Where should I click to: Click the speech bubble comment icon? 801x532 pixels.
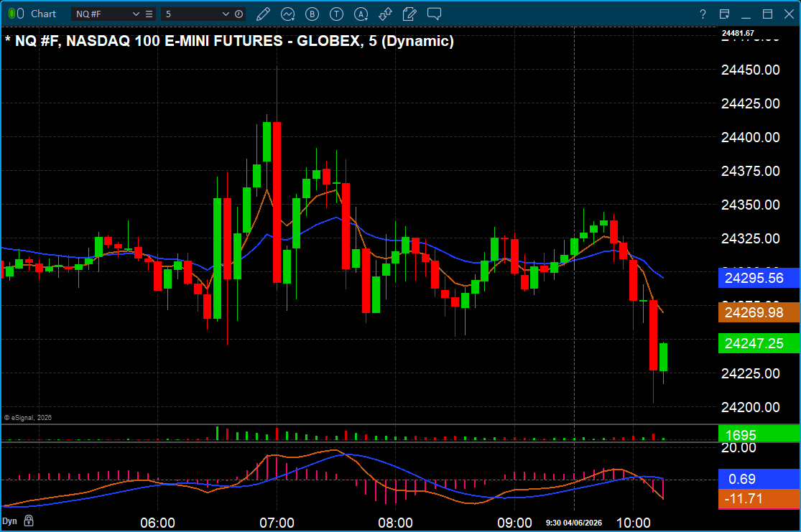point(434,14)
